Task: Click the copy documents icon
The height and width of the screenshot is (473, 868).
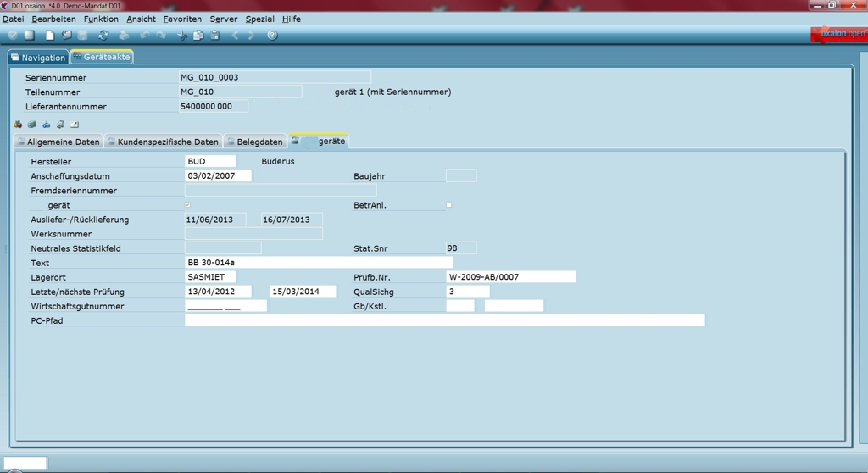Action: pyautogui.click(x=198, y=36)
